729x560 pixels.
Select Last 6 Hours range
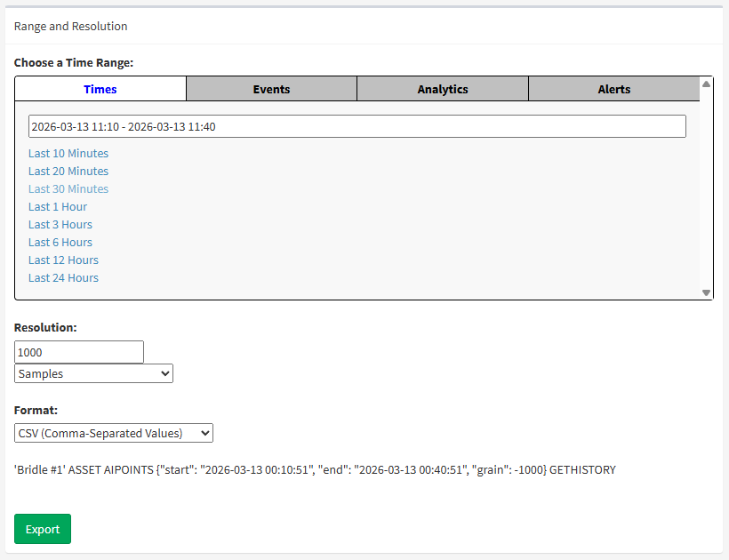point(60,243)
